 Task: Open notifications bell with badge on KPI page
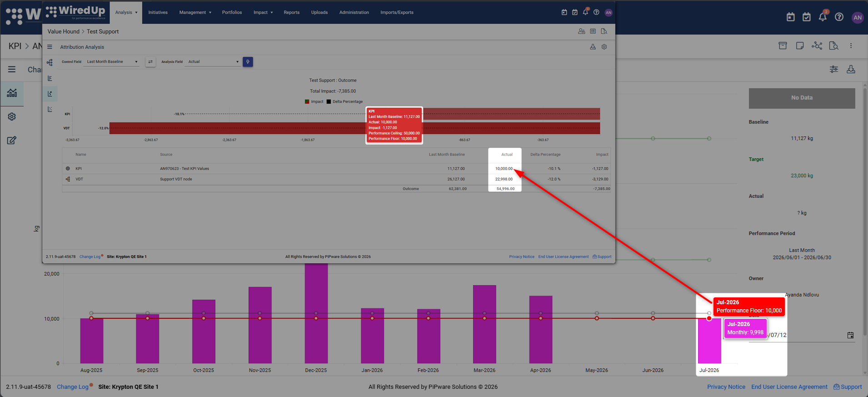823,17
